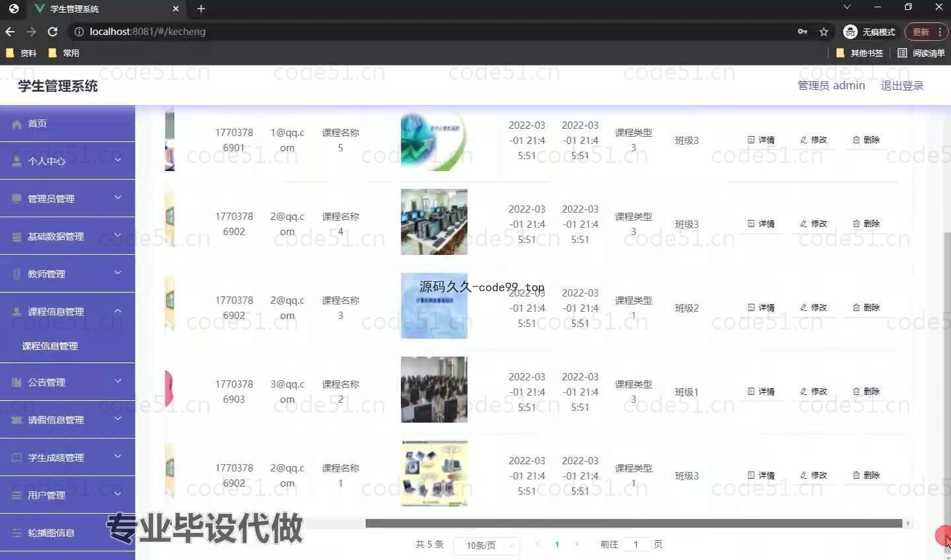The image size is (951, 560).
Task: Click 删除 for 课程名称 2
Action: 866,392
